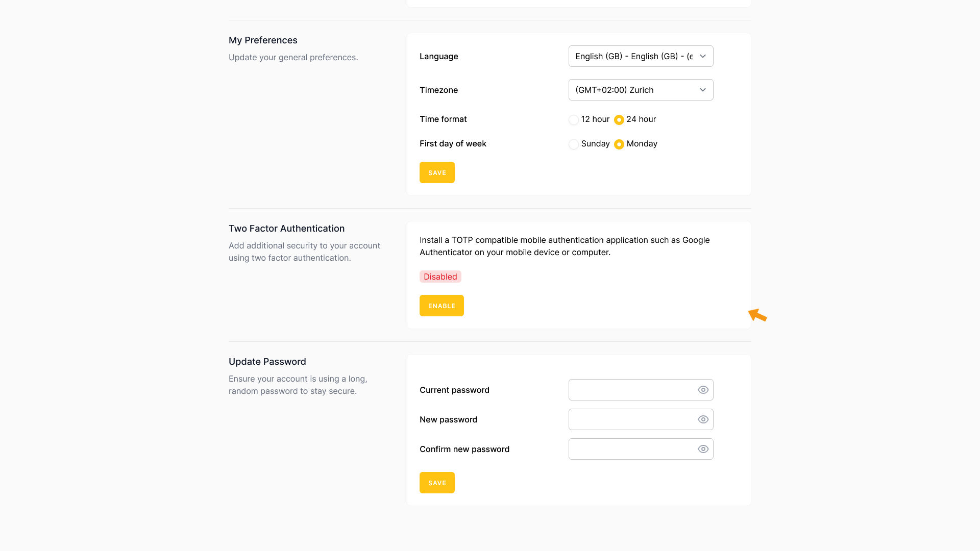Save My Preferences settings
Image resolution: width=980 pixels, height=551 pixels.
point(437,172)
